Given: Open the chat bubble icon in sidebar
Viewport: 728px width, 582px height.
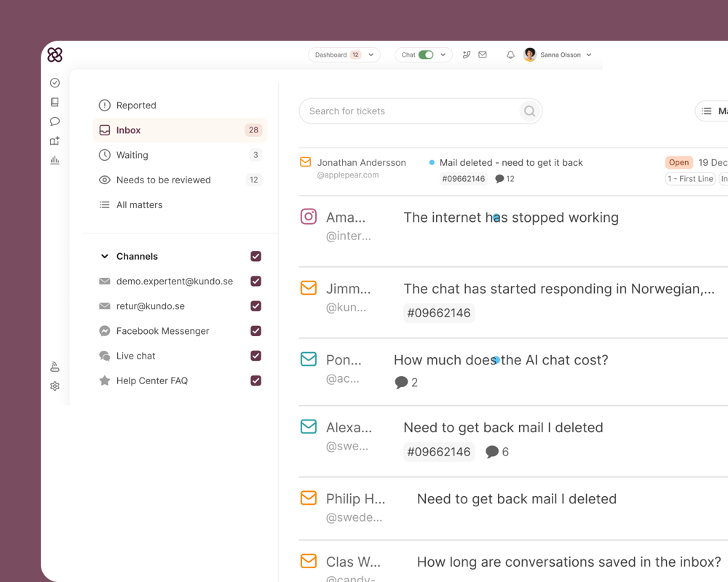Looking at the screenshot, I should click(x=55, y=121).
